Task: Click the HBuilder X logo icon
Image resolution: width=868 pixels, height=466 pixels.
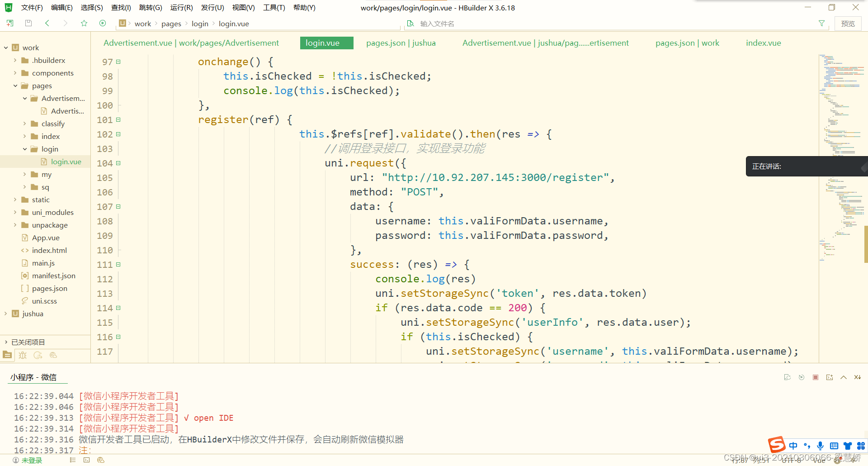Action: click(9, 7)
